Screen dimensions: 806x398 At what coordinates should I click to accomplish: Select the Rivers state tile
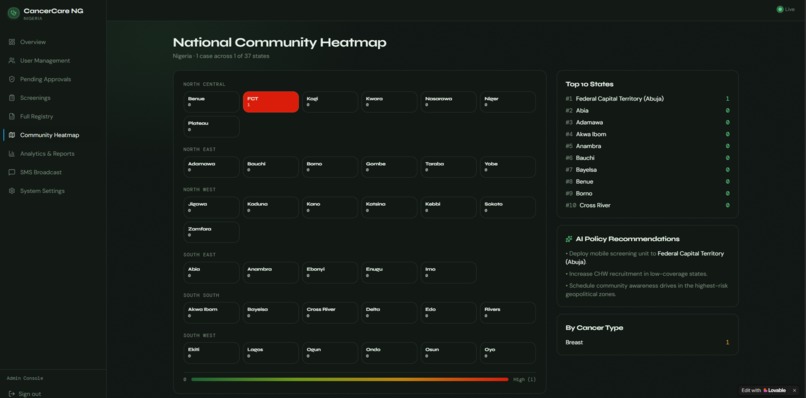(x=508, y=313)
